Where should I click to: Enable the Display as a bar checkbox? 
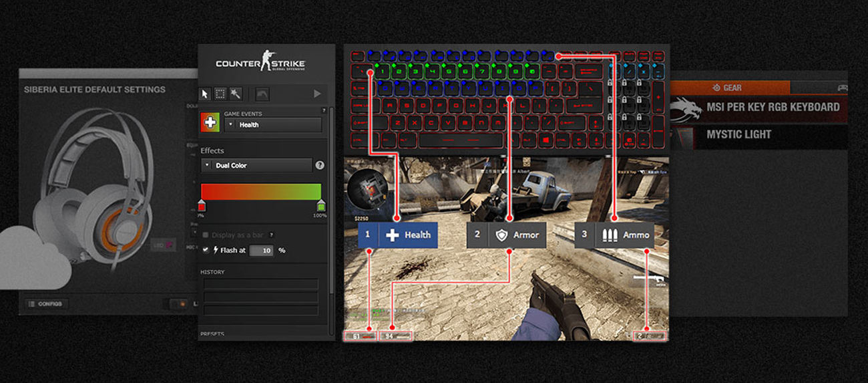tap(205, 235)
